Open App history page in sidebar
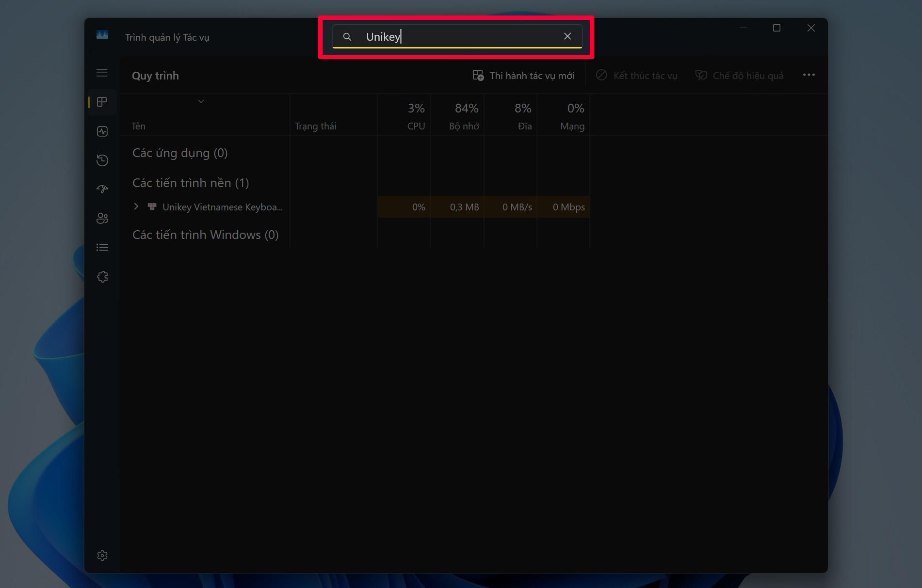Screen dimensions: 922x588 pyautogui.click(x=102, y=160)
